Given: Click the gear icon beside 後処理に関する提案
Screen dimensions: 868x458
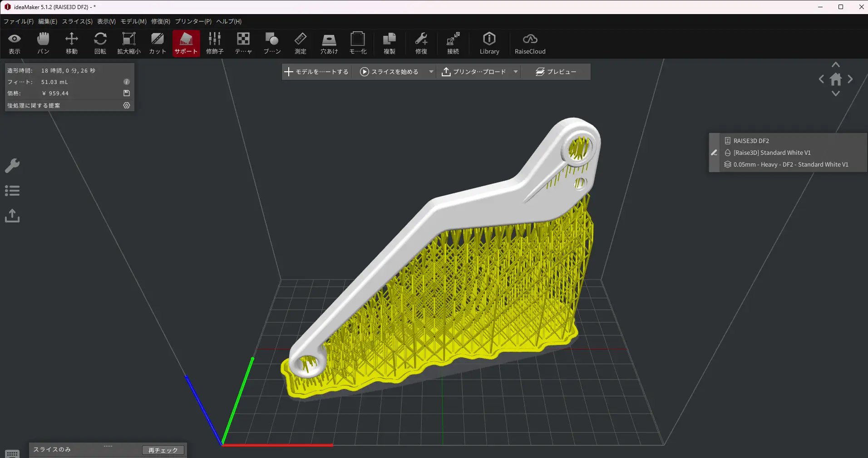Looking at the screenshot, I should point(127,105).
